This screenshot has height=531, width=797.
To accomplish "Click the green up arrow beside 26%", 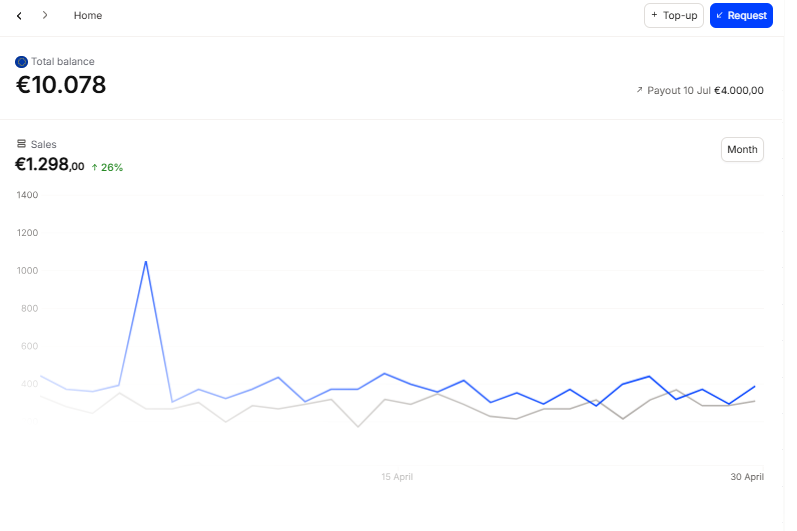I will click(95, 167).
